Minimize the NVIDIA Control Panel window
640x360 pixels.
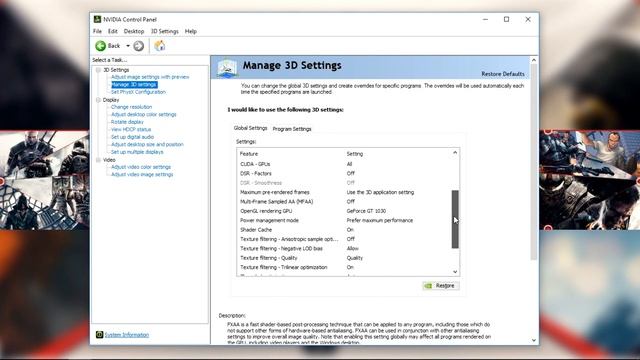click(x=485, y=19)
